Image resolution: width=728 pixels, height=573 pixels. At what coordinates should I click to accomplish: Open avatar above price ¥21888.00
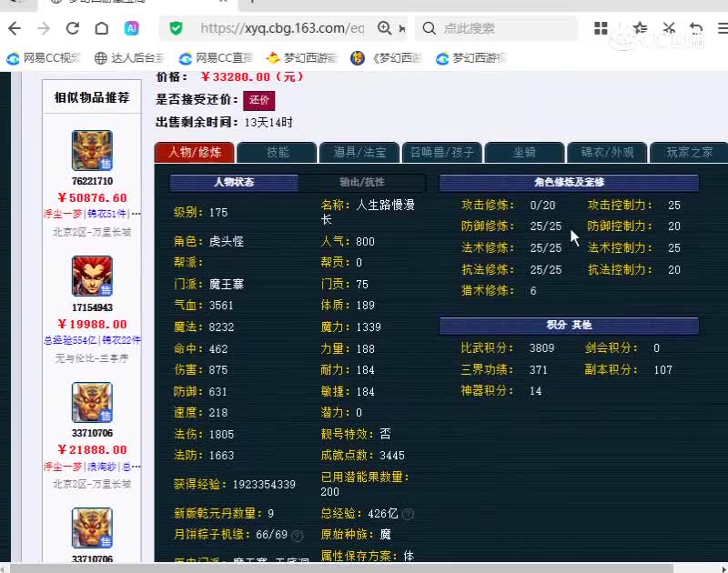pyautogui.click(x=92, y=402)
